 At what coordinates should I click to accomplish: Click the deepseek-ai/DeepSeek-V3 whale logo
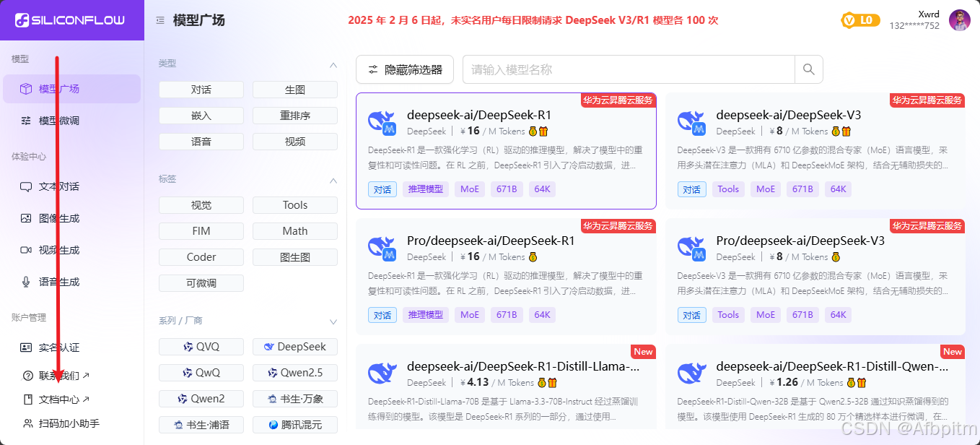coord(691,122)
